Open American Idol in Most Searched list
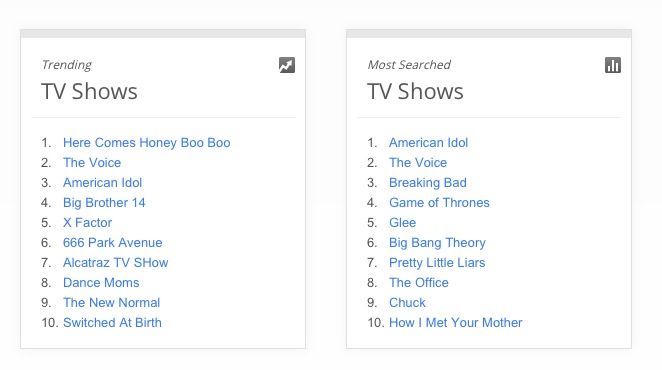The width and height of the screenshot is (662, 370). (x=429, y=143)
